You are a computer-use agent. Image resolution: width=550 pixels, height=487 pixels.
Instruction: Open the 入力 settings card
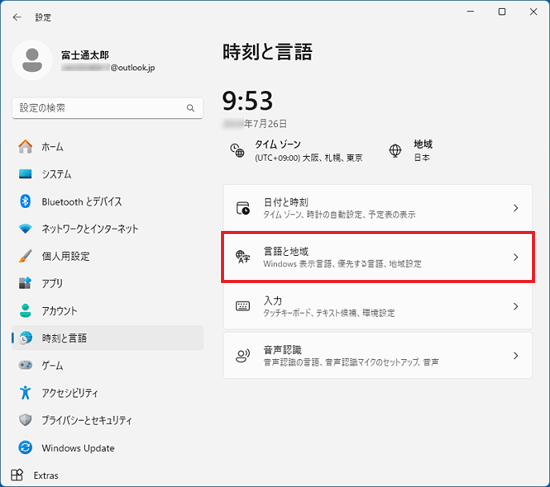tap(378, 306)
